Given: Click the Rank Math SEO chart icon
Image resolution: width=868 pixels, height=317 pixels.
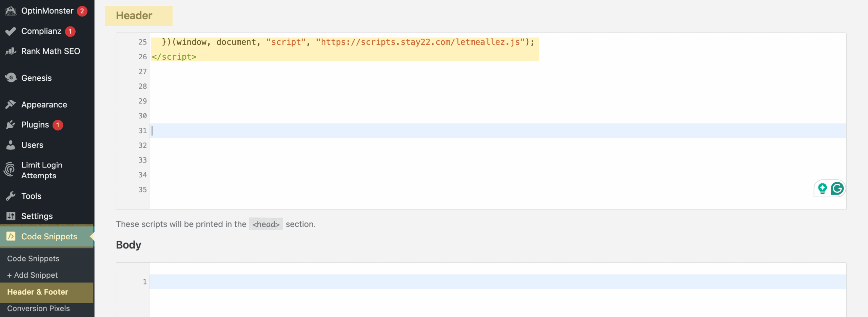Looking at the screenshot, I should pyautogui.click(x=11, y=51).
